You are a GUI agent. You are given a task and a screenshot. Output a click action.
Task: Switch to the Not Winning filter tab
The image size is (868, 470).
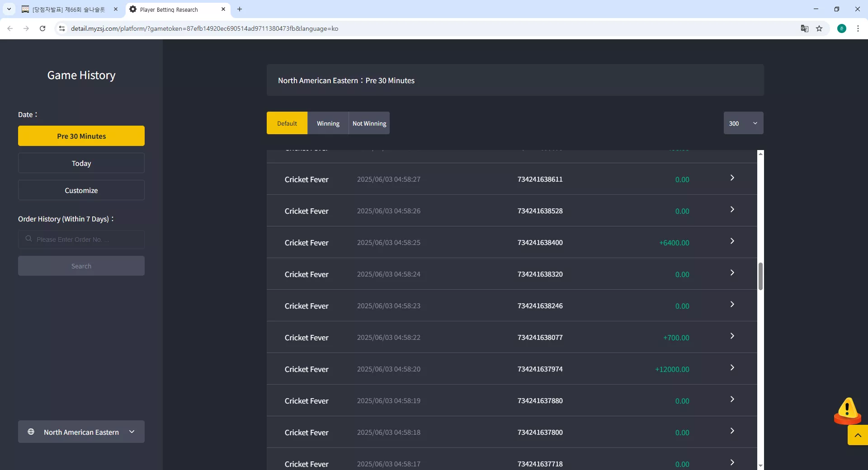(x=369, y=123)
